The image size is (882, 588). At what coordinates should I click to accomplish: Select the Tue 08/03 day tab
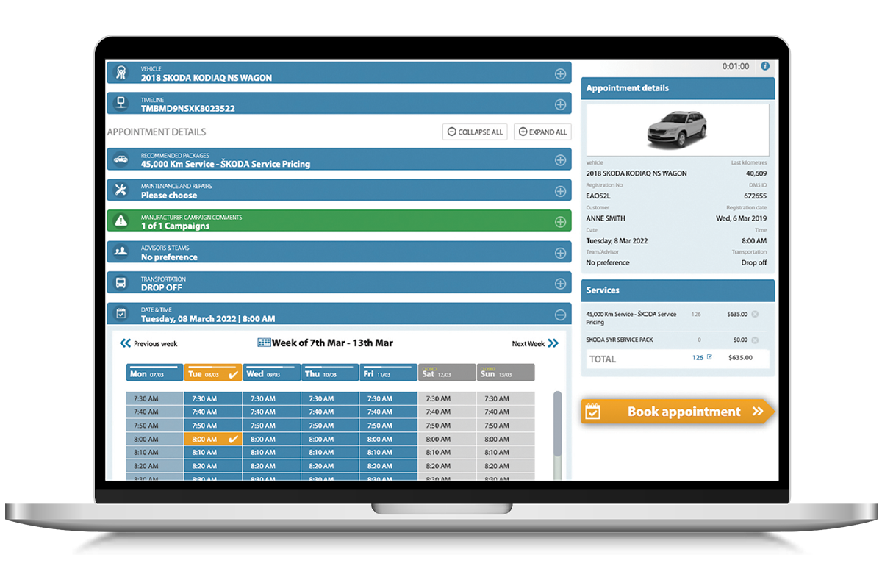(213, 373)
